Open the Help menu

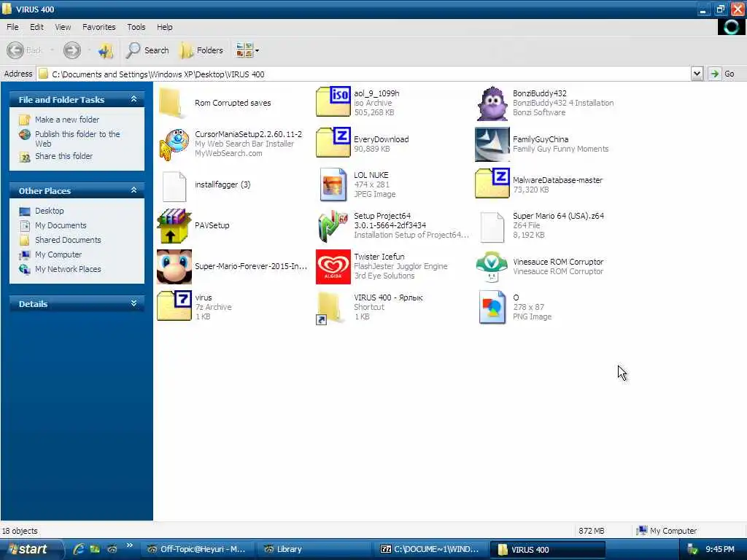click(165, 27)
